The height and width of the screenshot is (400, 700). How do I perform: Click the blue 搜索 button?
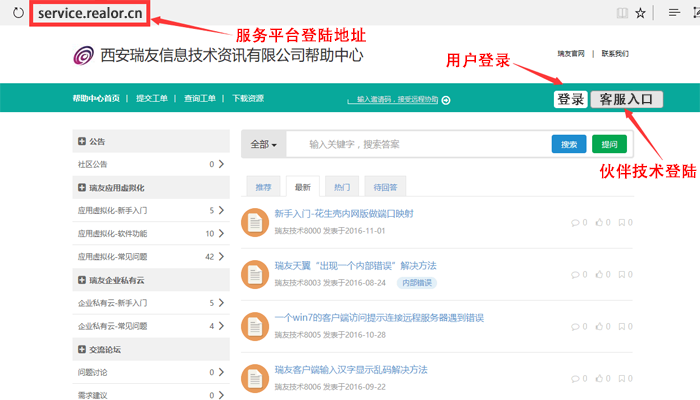point(569,144)
